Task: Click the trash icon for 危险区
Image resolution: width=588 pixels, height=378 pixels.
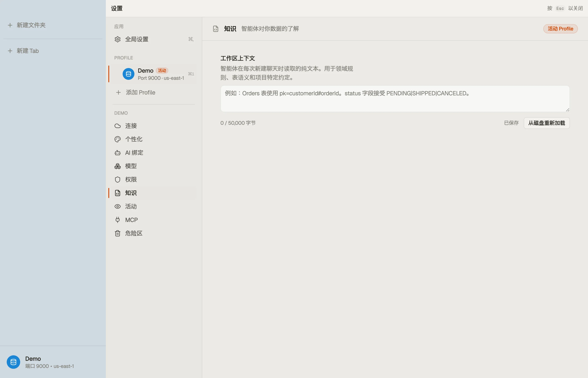Action: 118,233
